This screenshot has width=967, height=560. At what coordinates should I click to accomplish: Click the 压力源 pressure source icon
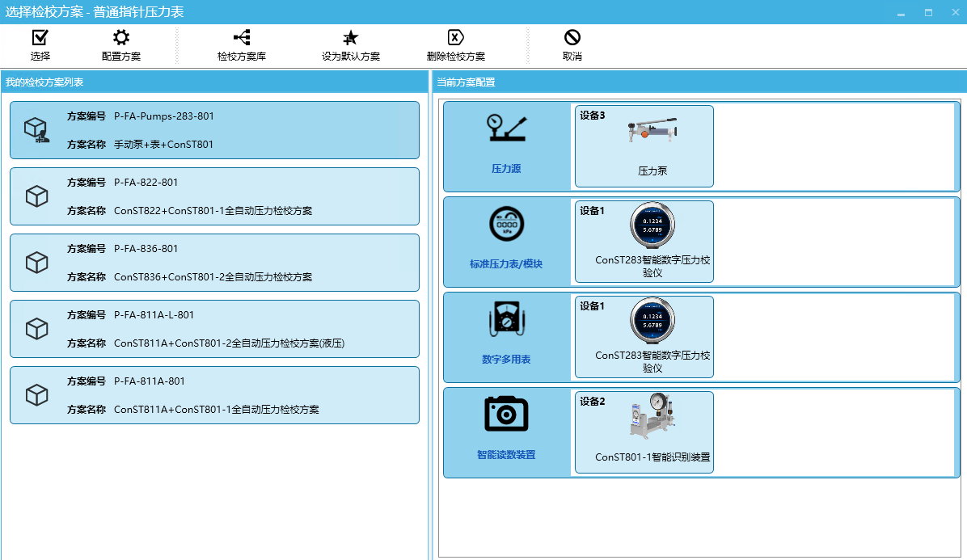(x=506, y=129)
